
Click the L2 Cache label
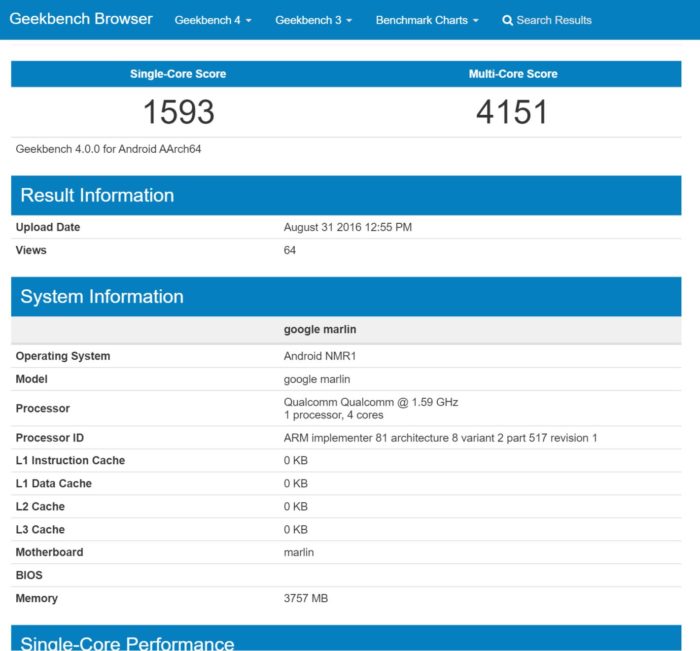tap(40, 507)
